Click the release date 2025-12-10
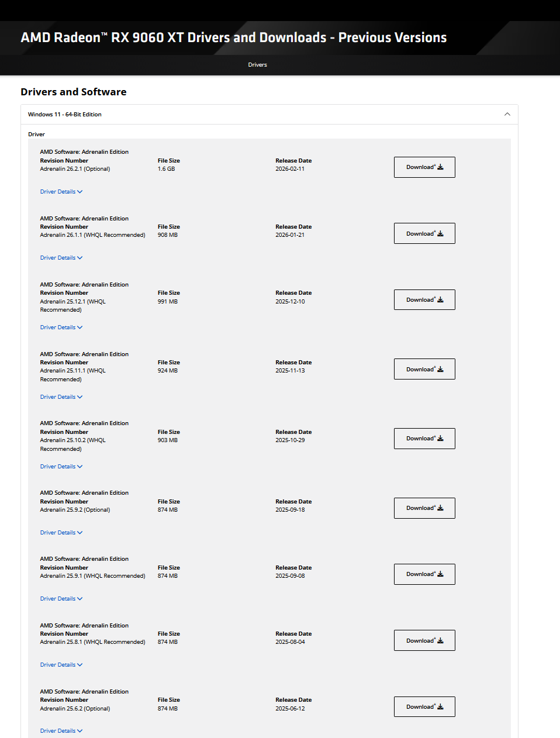Viewport: 560px width, 738px height. 290,302
